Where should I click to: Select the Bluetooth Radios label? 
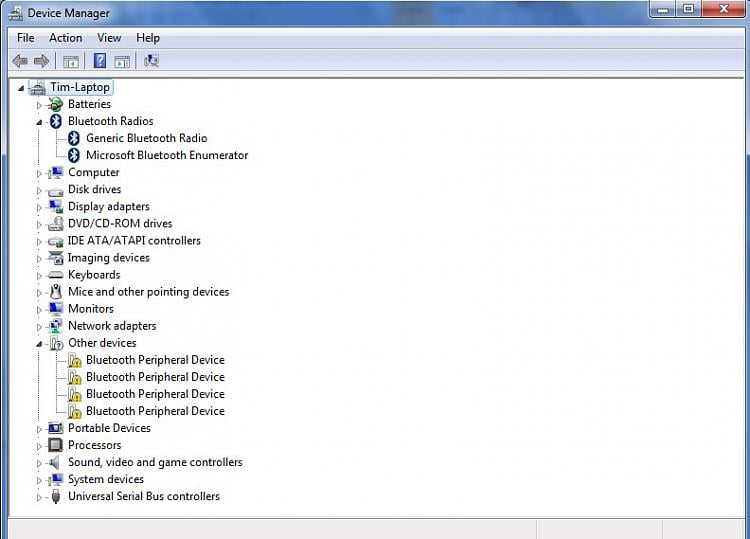110,121
